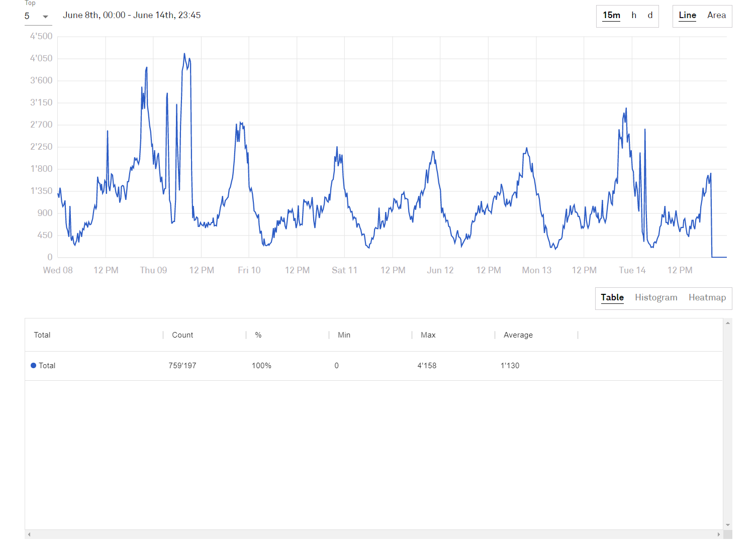
Task: Switch granularity to daily 'd'
Action: 650,16
